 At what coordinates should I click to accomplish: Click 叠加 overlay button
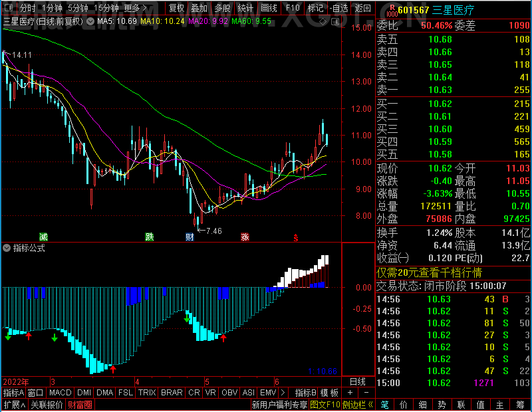click(x=199, y=8)
